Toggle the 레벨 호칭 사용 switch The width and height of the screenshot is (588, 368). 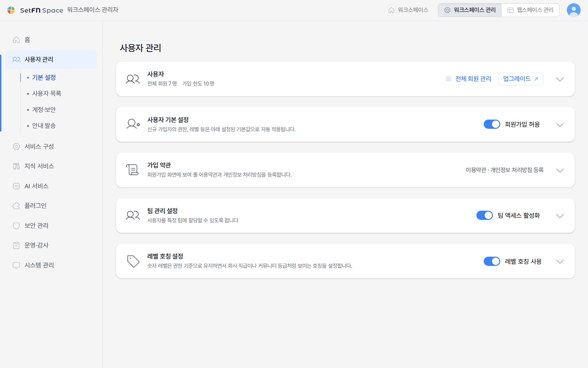click(492, 261)
